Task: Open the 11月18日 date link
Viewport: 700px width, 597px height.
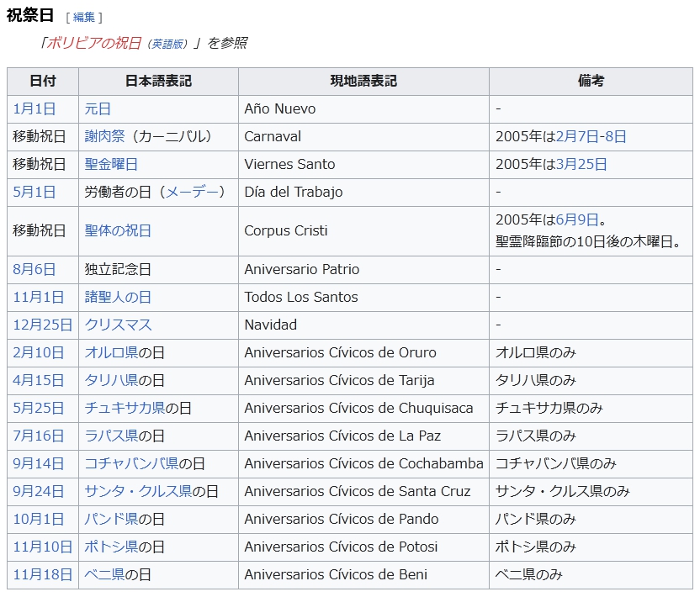Action: pos(42,574)
